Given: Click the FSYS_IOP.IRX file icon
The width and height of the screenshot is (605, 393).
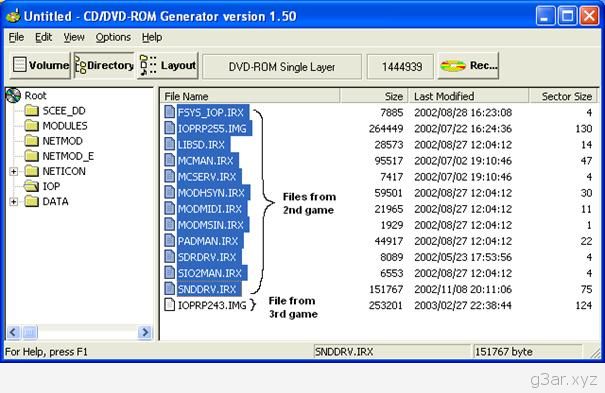Looking at the screenshot, I should tap(169, 112).
